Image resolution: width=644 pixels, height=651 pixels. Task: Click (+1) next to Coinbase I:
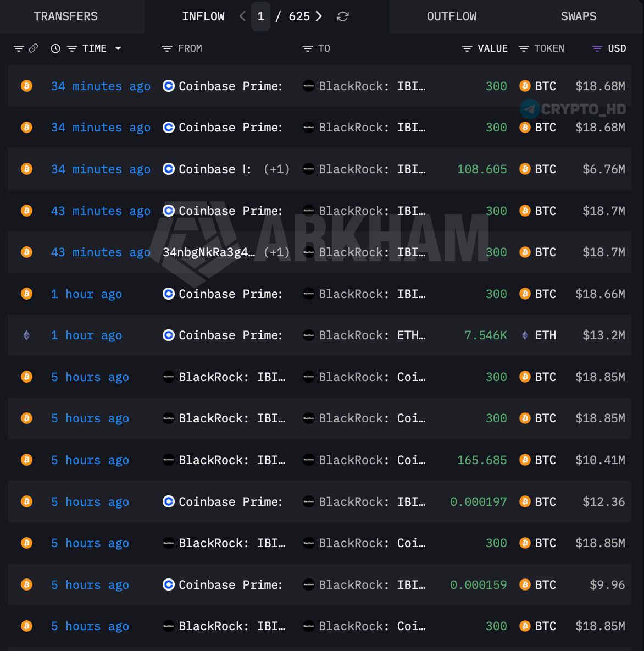coord(276,169)
